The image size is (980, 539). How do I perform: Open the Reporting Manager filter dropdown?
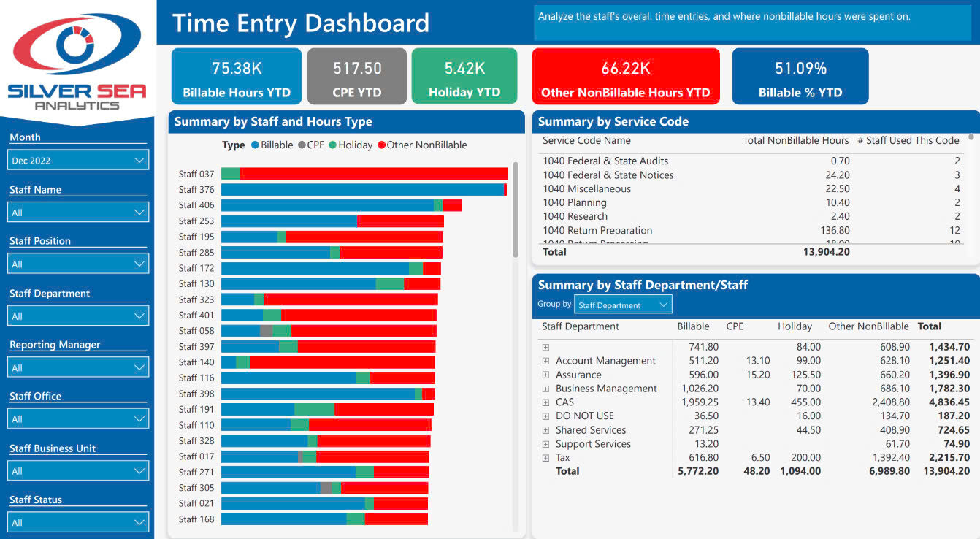[x=78, y=368]
